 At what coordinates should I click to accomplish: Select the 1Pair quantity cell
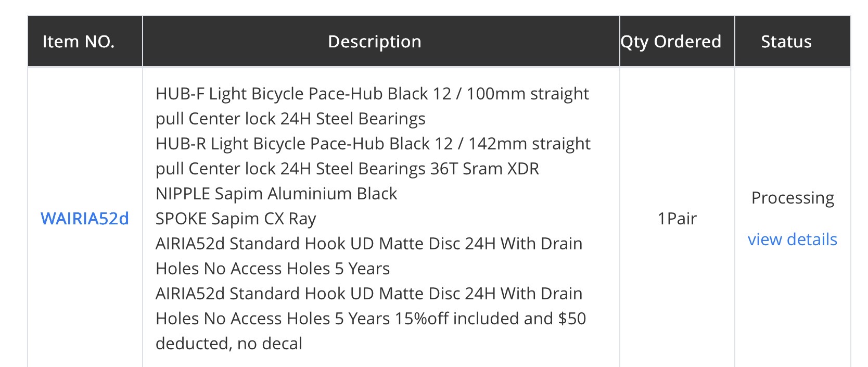(676, 219)
